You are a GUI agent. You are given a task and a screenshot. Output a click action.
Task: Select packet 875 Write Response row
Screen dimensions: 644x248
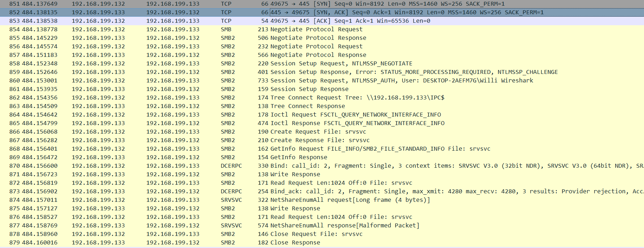(322, 209)
